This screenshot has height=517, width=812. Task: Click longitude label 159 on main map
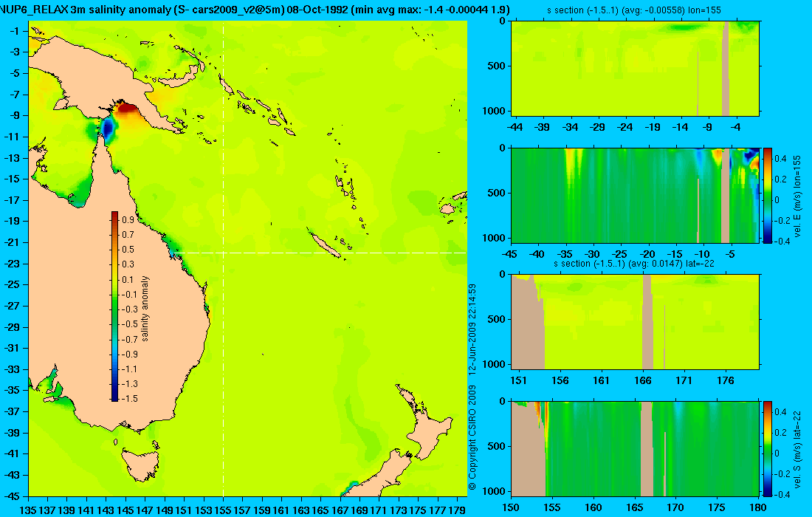262,510
